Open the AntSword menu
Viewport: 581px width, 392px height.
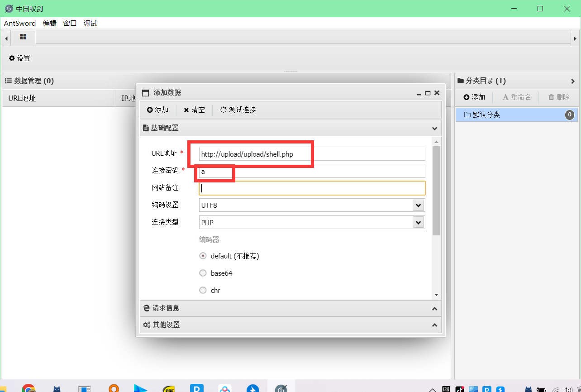[x=19, y=24]
